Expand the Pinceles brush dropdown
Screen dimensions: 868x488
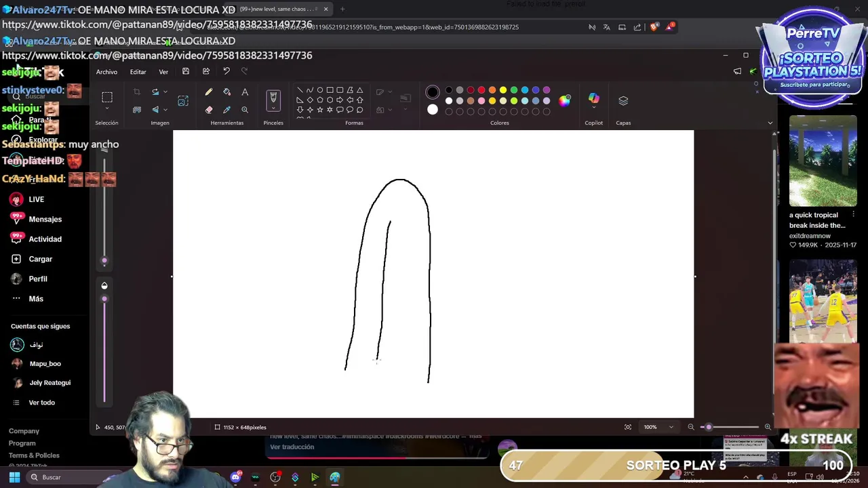[x=273, y=109]
